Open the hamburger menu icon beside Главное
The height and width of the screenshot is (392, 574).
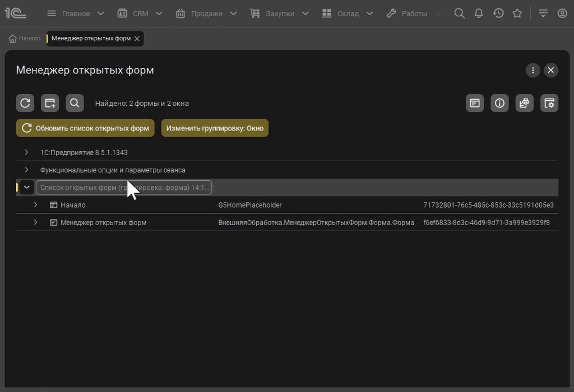[52, 13]
